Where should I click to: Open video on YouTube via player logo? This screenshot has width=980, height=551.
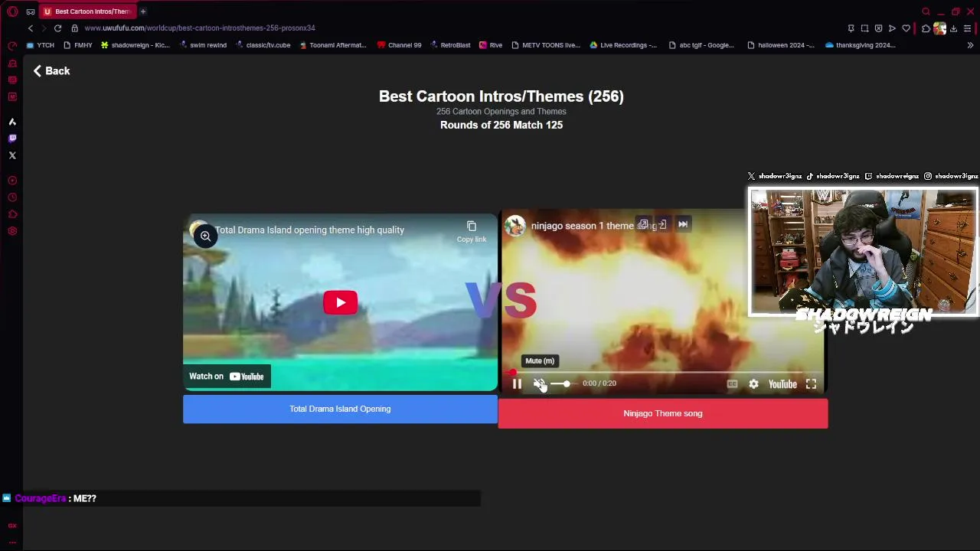(782, 384)
